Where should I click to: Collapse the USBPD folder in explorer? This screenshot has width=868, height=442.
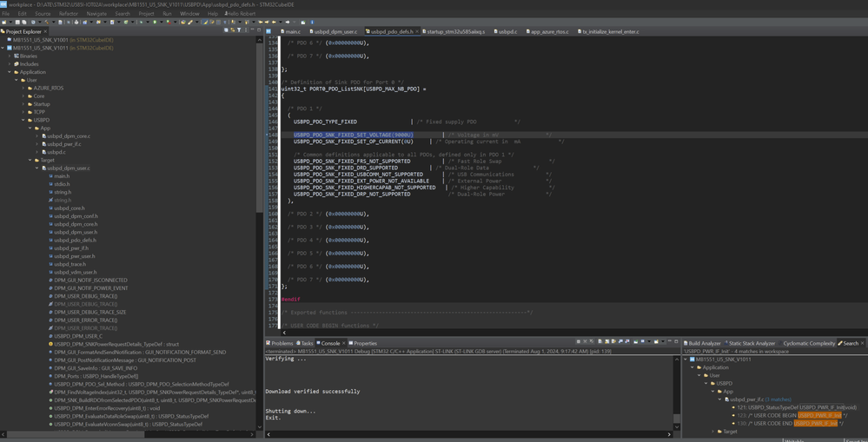[23, 120]
